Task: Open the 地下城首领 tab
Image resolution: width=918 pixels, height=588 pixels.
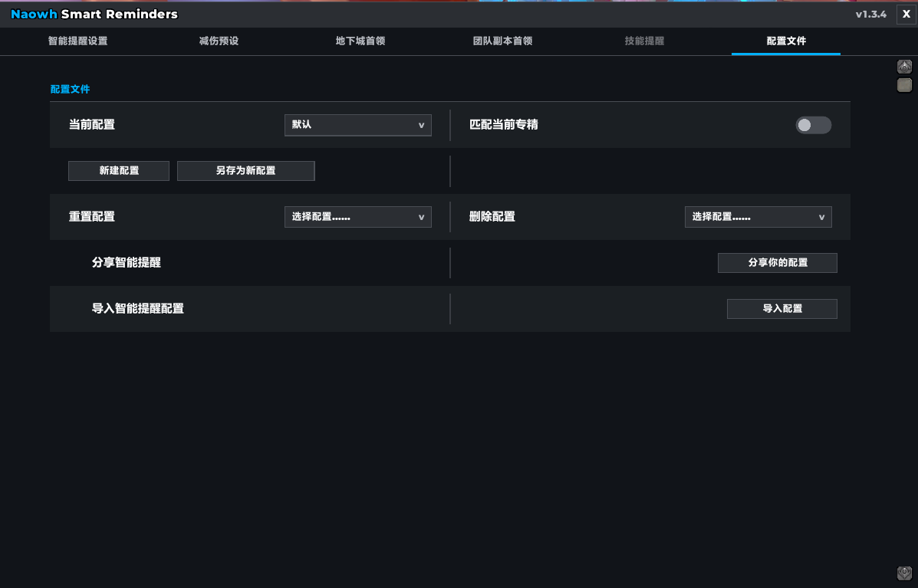Action: pyautogui.click(x=360, y=41)
